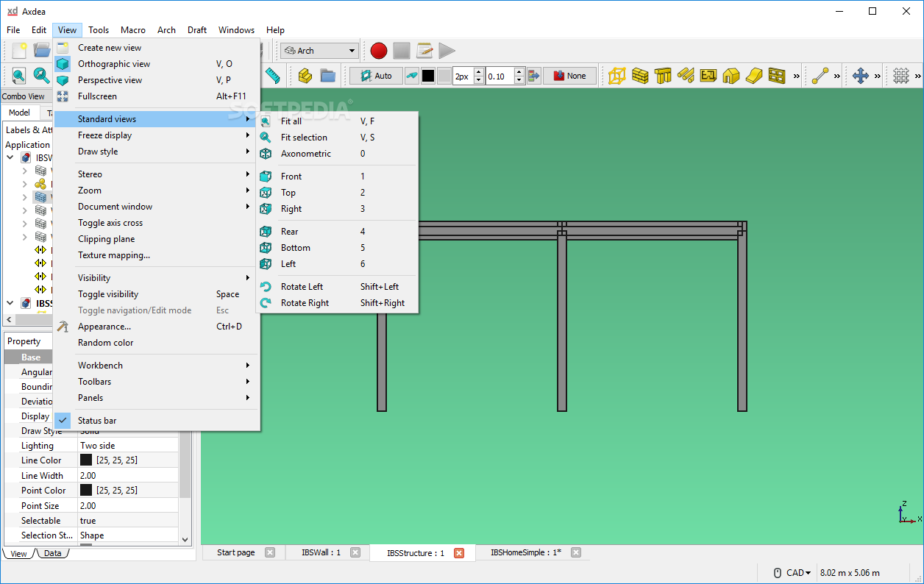Select Front from Standard views

click(337, 177)
